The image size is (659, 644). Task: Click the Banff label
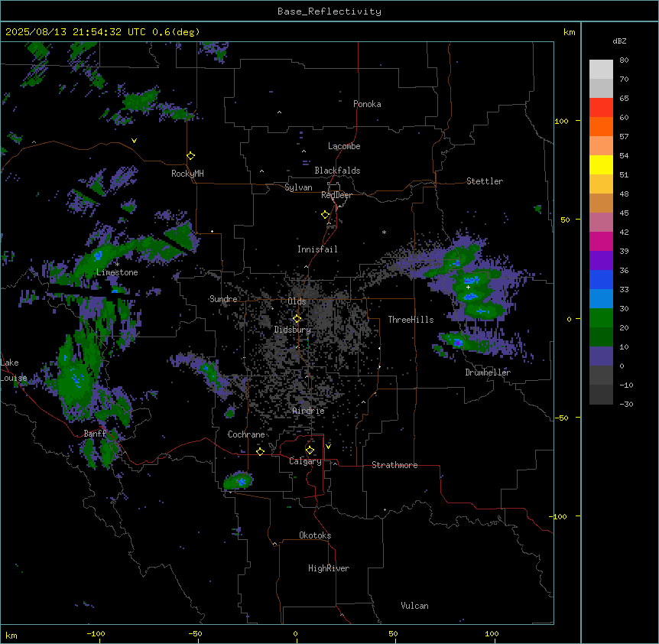[95, 434]
